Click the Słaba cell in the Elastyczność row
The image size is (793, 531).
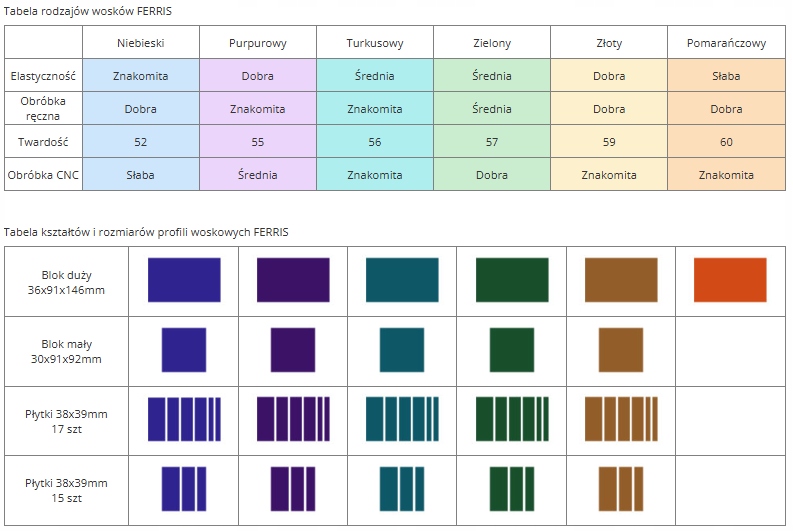(x=726, y=76)
